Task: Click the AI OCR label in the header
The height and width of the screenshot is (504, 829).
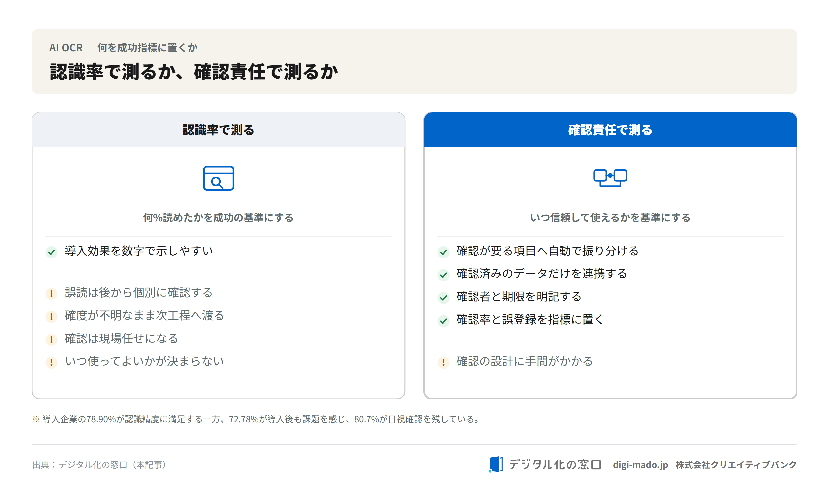Action: (x=66, y=48)
